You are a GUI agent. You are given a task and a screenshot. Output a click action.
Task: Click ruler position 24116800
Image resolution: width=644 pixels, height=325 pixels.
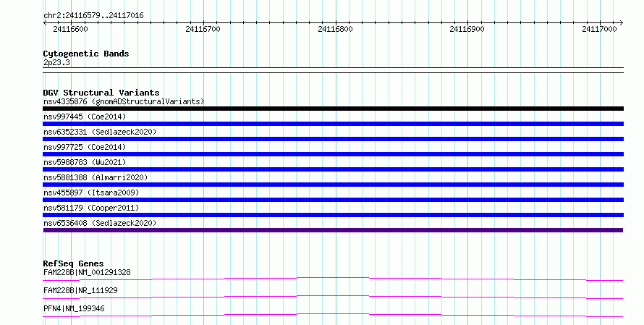coord(335,29)
